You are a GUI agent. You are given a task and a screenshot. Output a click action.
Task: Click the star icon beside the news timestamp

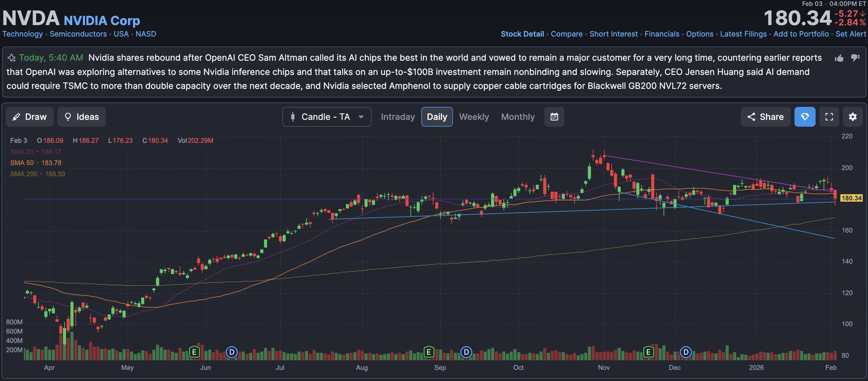click(11, 58)
